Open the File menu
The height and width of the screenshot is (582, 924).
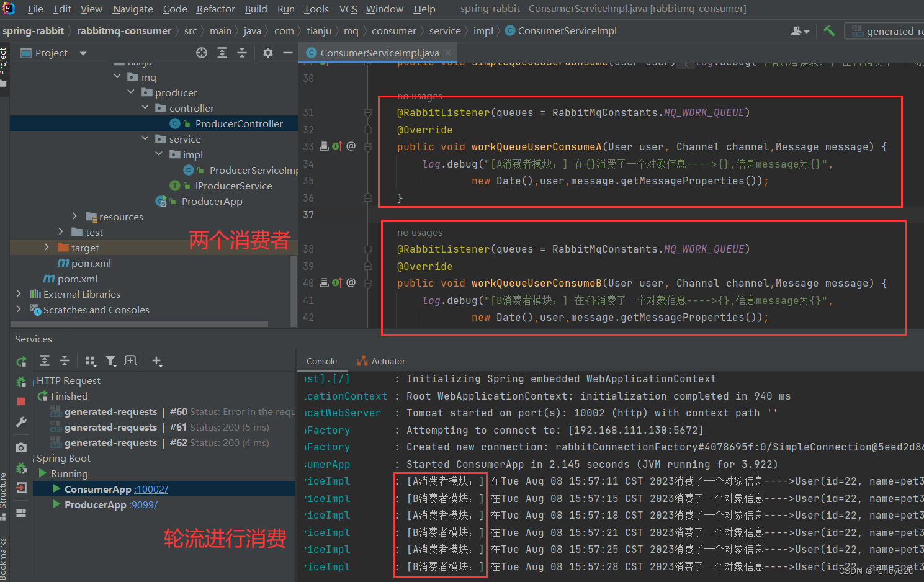click(x=35, y=9)
